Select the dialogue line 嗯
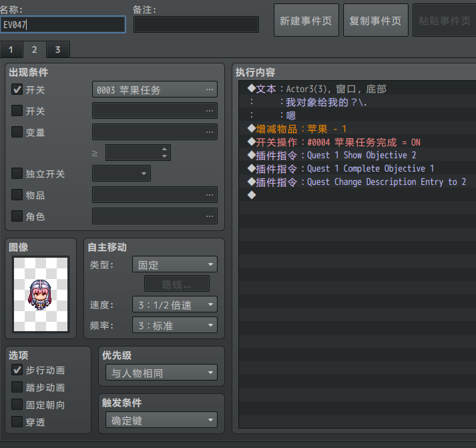476x448 pixels. (357, 116)
